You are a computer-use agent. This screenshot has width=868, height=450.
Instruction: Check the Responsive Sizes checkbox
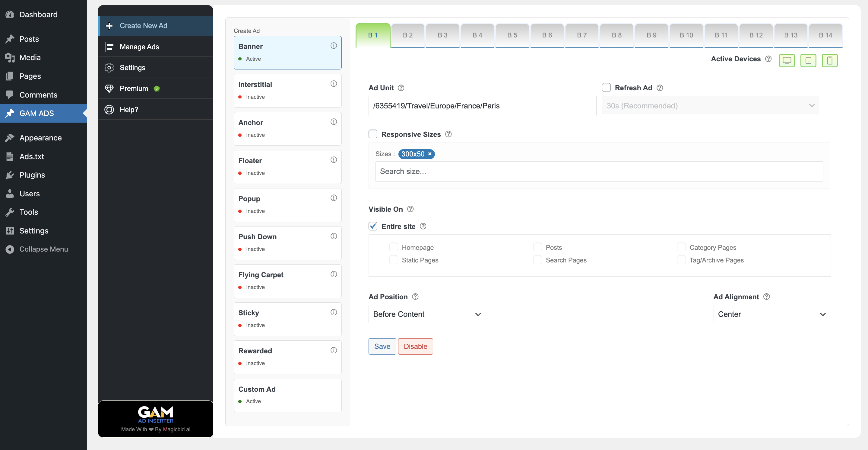(373, 134)
